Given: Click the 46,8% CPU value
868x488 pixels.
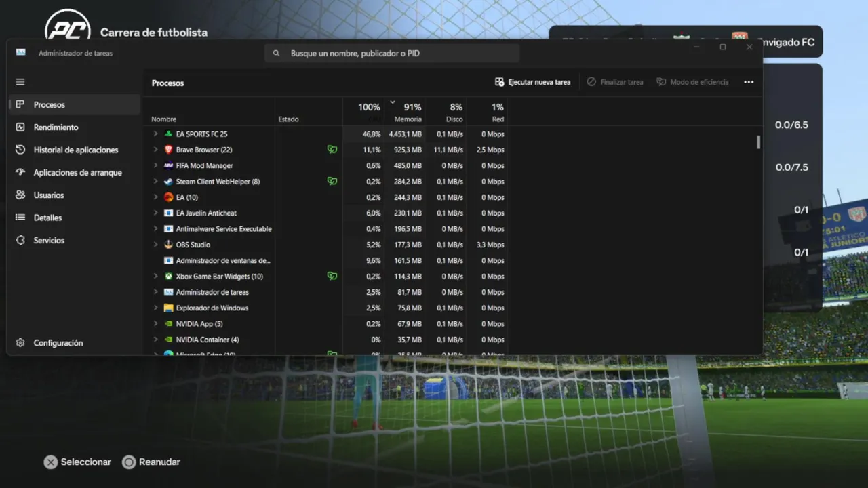Looking at the screenshot, I should [372, 134].
